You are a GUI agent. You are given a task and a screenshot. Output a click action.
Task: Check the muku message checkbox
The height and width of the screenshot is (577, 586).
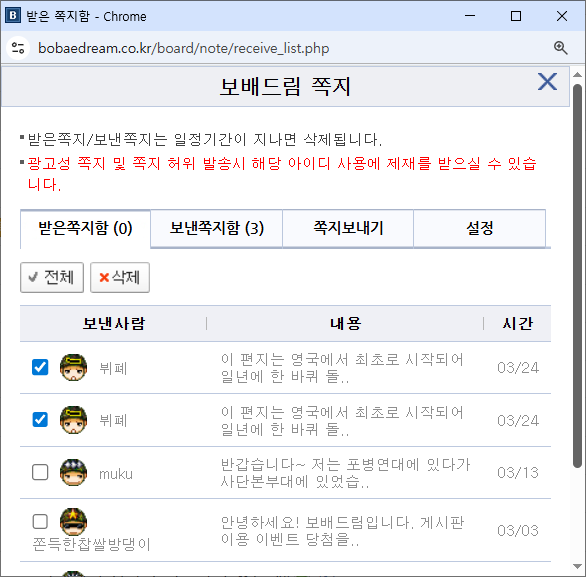40,472
